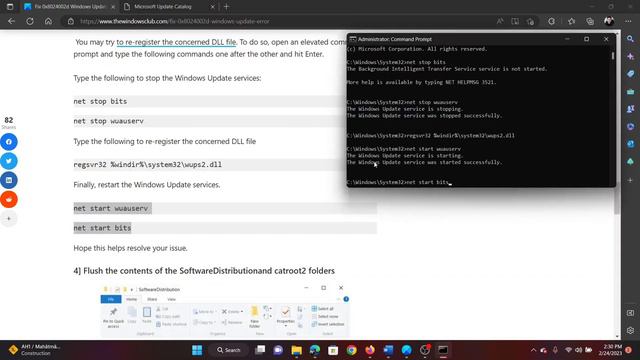
Task: Open Immersive Reader from address bar
Action: click(515, 21)
